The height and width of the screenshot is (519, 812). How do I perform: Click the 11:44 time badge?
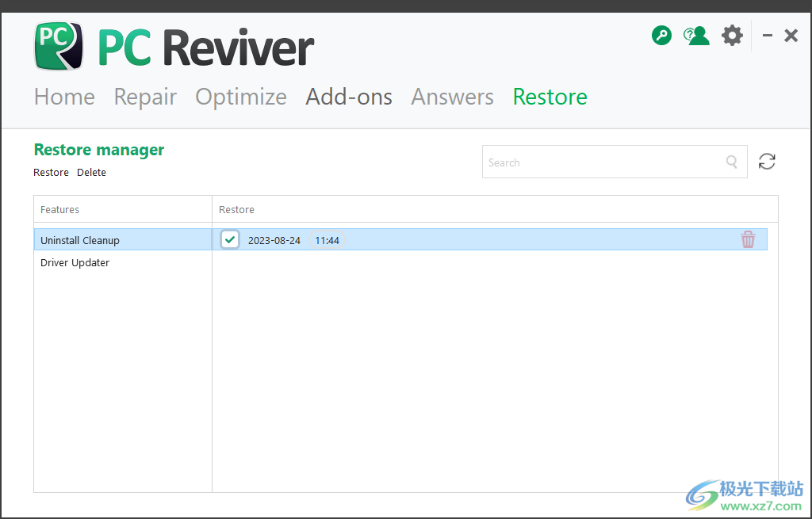coord(327,240)
